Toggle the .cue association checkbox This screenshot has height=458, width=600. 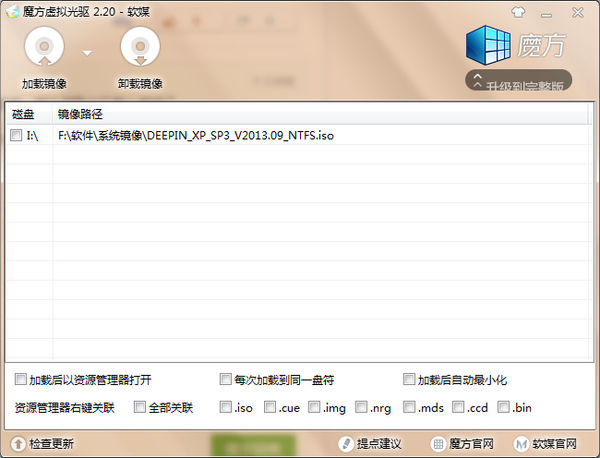click(x=270, y=407)
